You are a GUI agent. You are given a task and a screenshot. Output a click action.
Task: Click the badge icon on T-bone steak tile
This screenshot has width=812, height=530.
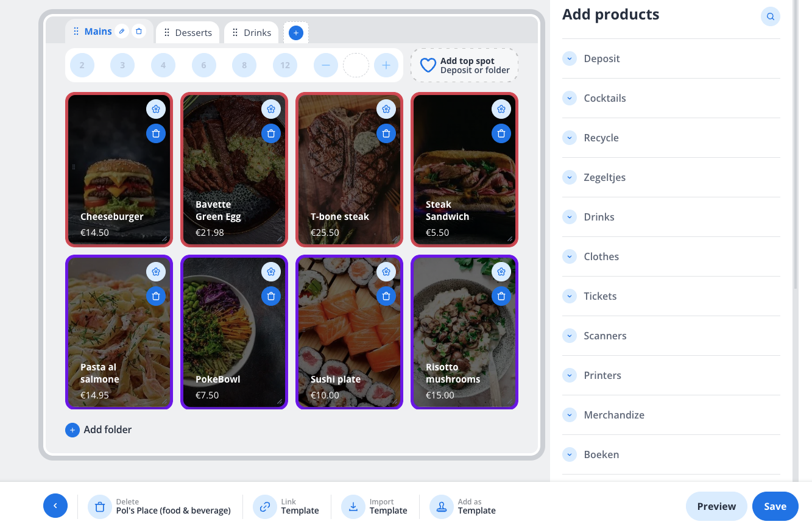pos(386,109)
